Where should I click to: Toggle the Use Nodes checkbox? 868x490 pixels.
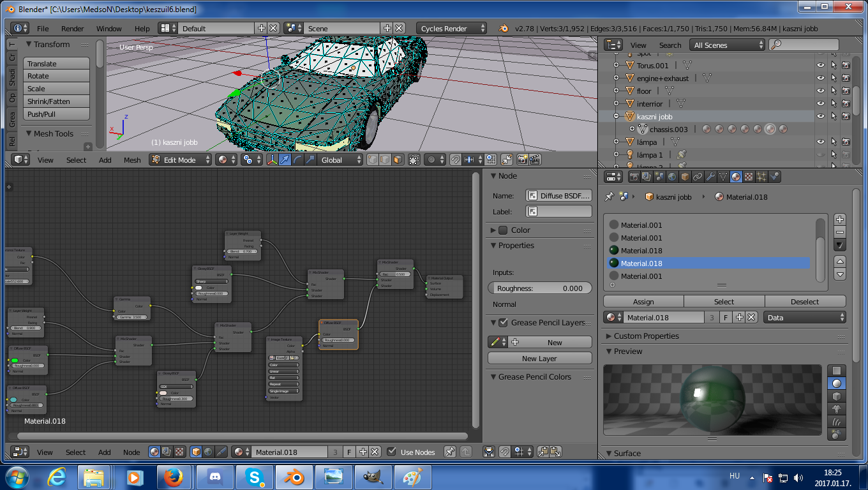point(392,452)
